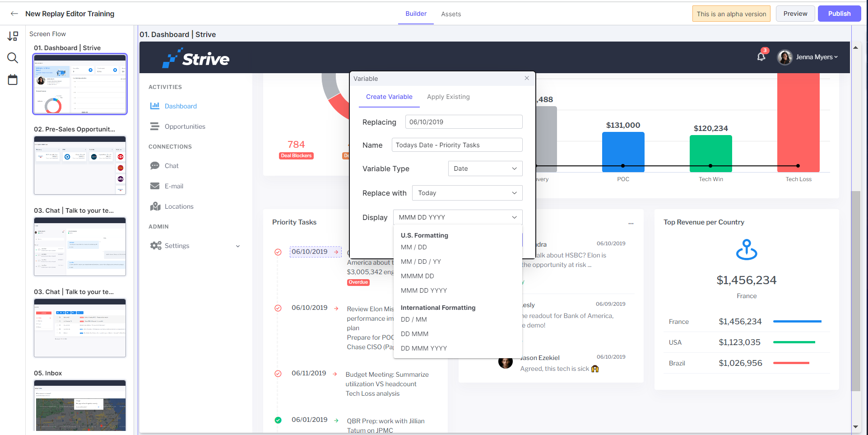
Task: Click the Preview button
Action: pyautogui.click(x=795, y=14)
